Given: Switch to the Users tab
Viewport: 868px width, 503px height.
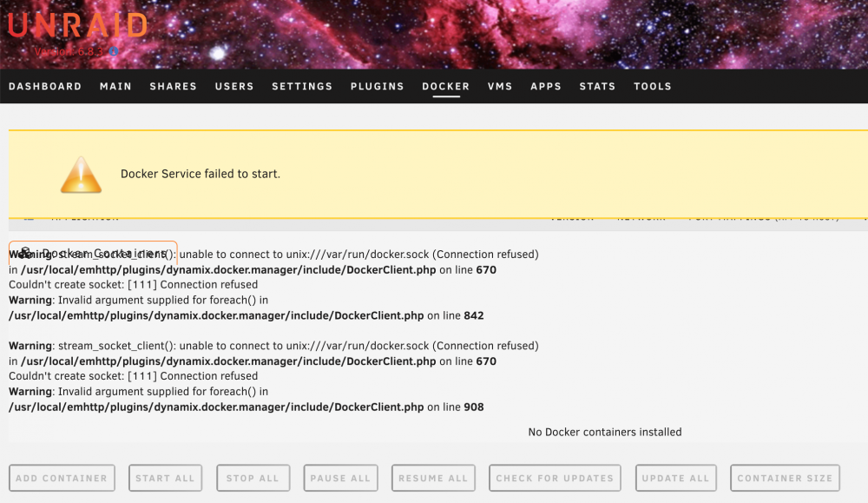Looking at the screenshot, I should 234,86.
